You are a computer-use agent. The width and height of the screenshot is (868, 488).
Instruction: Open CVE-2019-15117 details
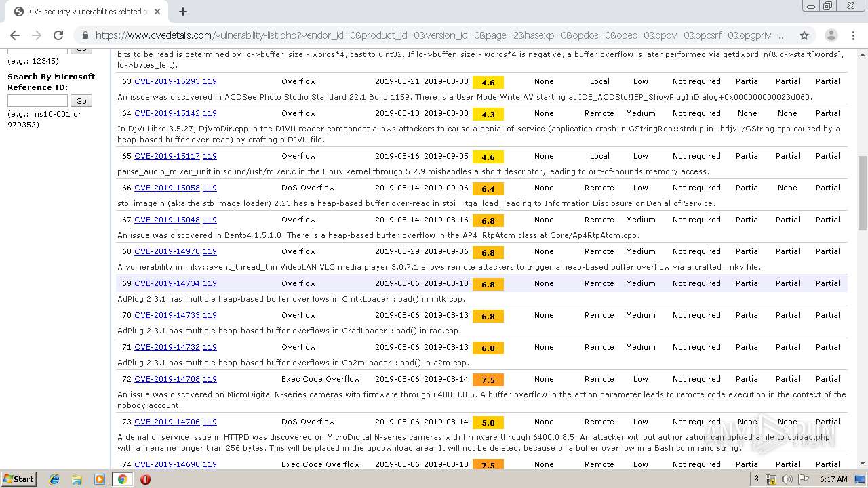coord(167,156)
